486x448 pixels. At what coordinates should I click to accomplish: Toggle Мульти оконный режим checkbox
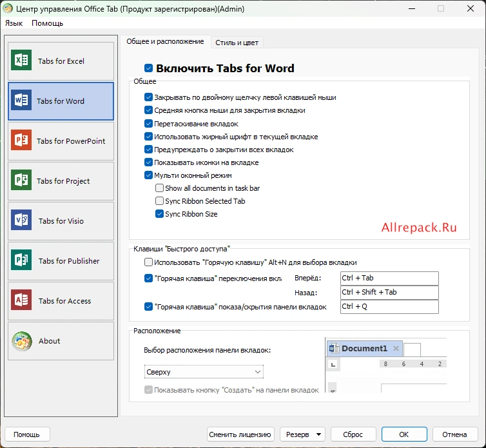click(x=148, y=175)
